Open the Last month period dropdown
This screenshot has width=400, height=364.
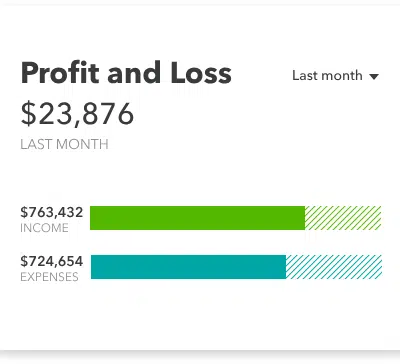click(x=336, y=76)
